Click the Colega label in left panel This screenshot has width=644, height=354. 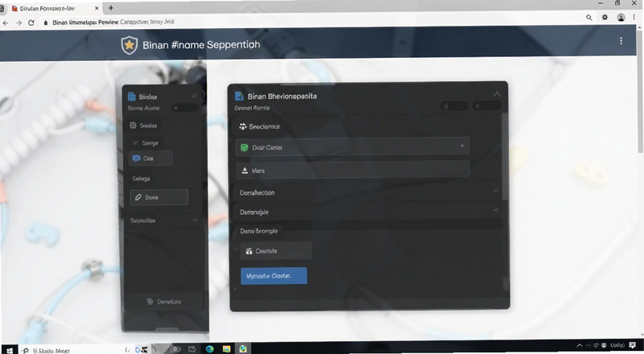pyautogui.click(x=141, y=179)
